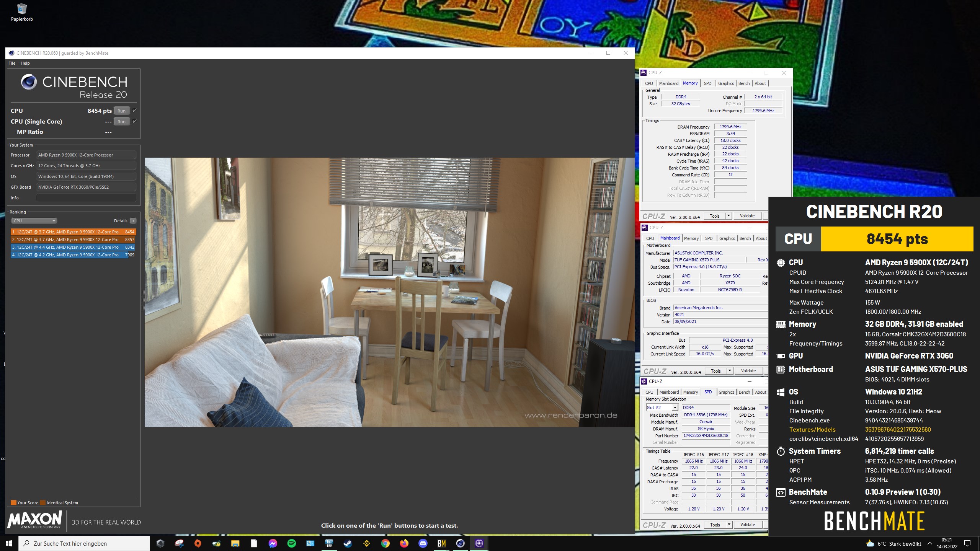Switch to CPU-Z purple chip taskbar icon

point(479,543)
